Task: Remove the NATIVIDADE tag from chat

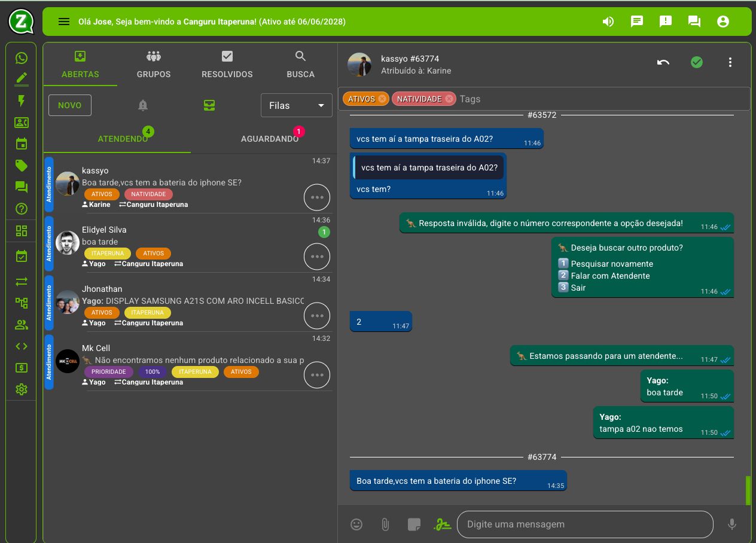Action: click(x=449, y=99)
